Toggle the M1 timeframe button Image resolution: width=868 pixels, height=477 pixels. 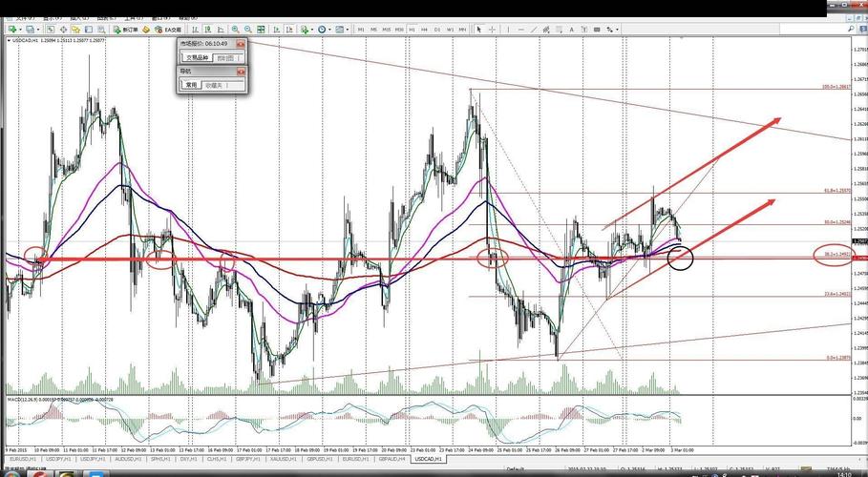click(361, 30)
